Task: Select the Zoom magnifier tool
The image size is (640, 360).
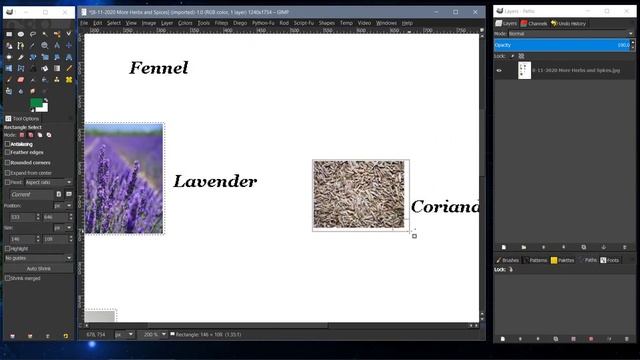Action: [x=44, y=45]
